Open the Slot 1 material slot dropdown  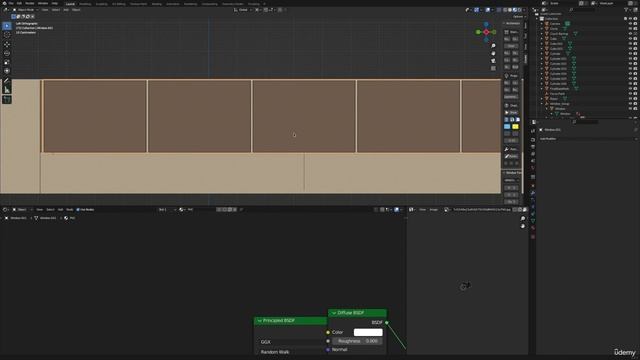[x=167, y=210]
